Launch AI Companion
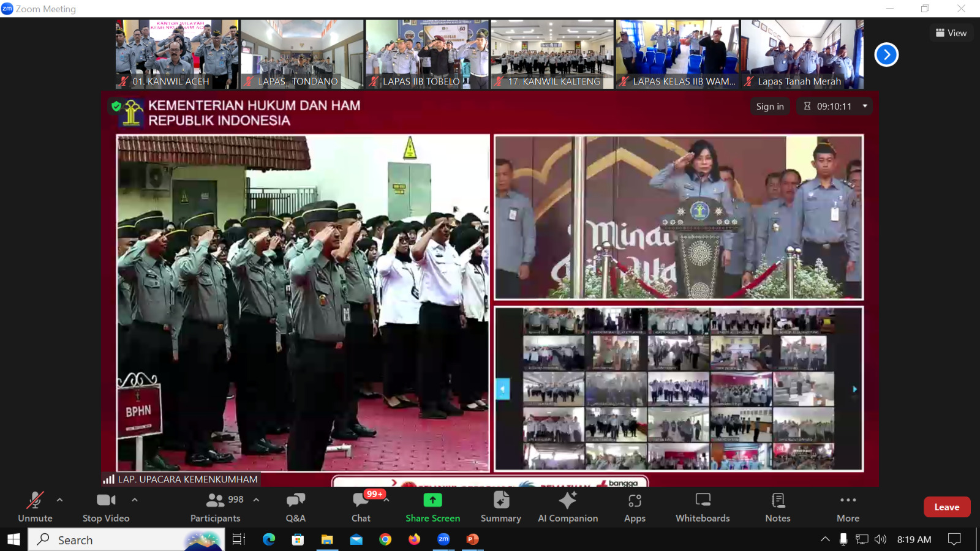This screenshot has width=980, height=551. [x=568, y=507]
